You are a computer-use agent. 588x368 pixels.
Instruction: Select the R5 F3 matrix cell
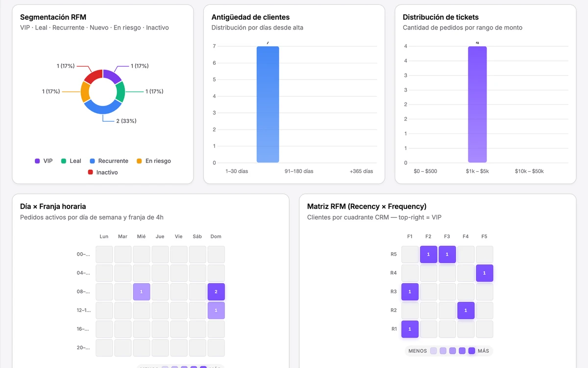pyautogui.click(x=447, y=254)
